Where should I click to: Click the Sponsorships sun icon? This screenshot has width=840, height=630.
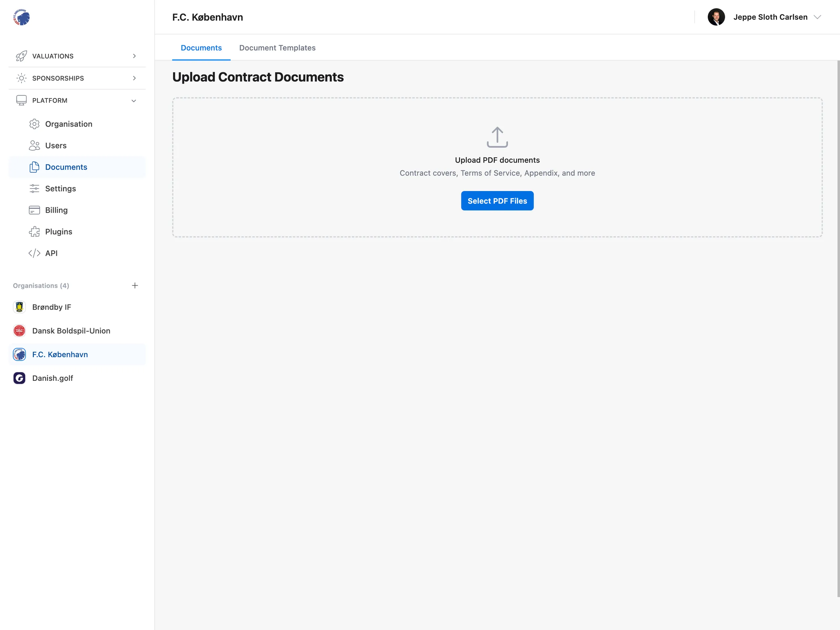click(x=21, y=78)
